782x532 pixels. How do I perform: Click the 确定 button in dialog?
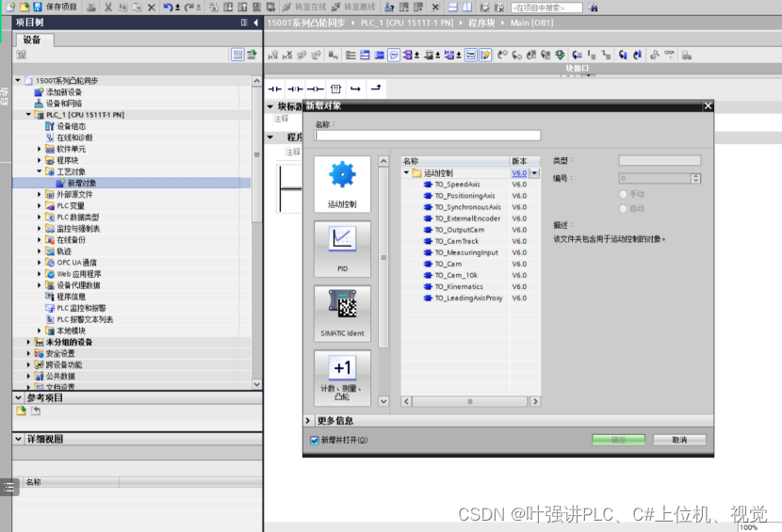(618, 440)
